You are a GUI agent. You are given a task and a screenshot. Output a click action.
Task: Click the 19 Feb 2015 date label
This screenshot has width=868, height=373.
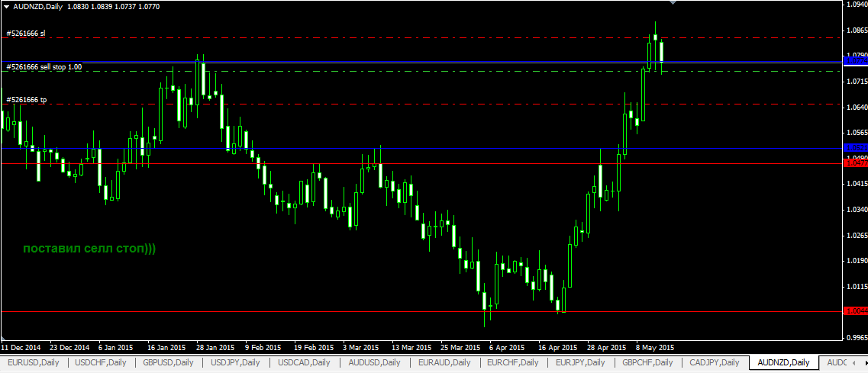[x=313, y=348]
